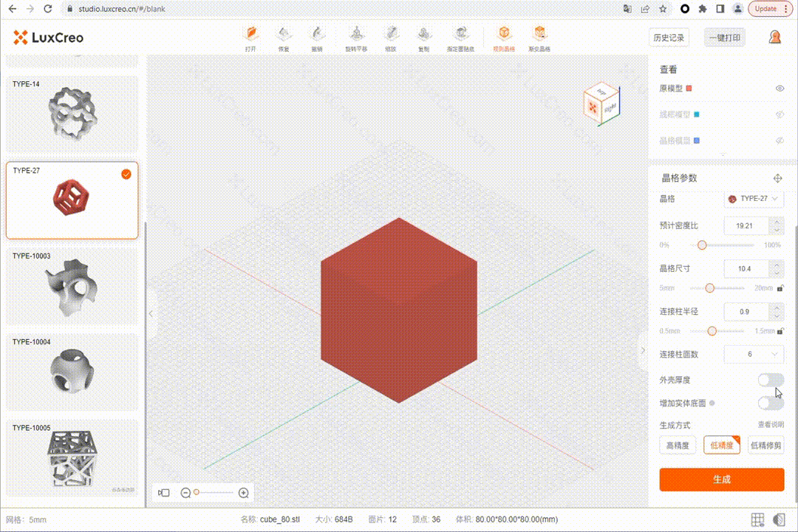
Task: Decrease 预计密度比 with the down stepper
Action: pos(777,230)
